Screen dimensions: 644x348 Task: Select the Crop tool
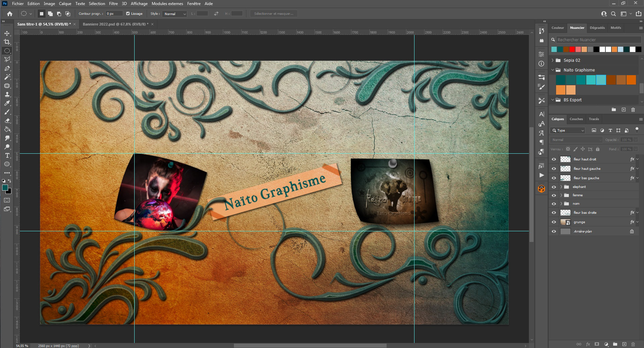(7, 42)
